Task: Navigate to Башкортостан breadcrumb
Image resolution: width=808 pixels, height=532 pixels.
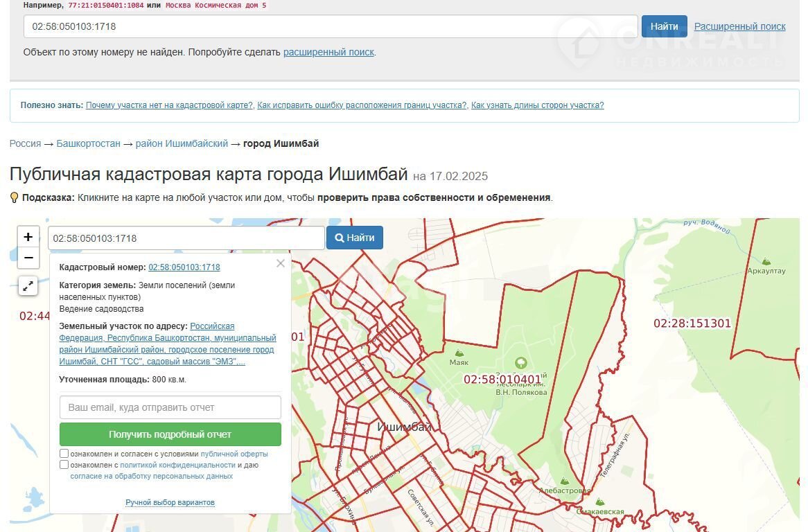Action: click(x=89, y=143)
